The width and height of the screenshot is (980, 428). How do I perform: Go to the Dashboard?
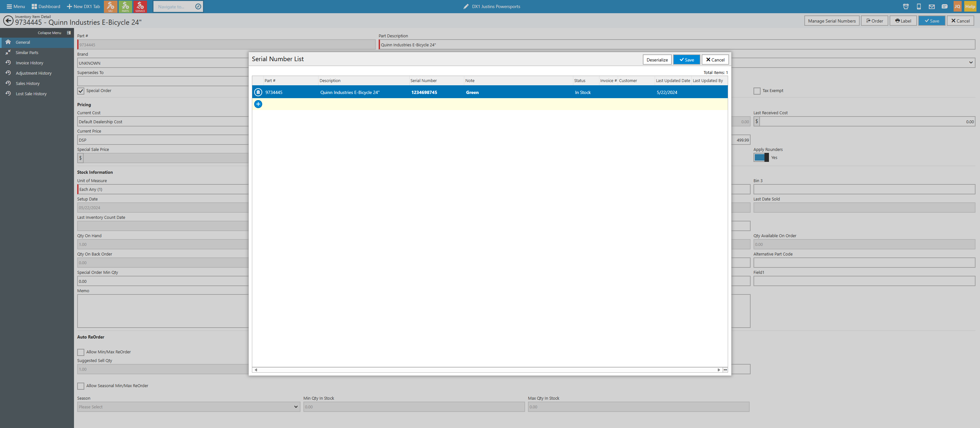tap(46, 6)
